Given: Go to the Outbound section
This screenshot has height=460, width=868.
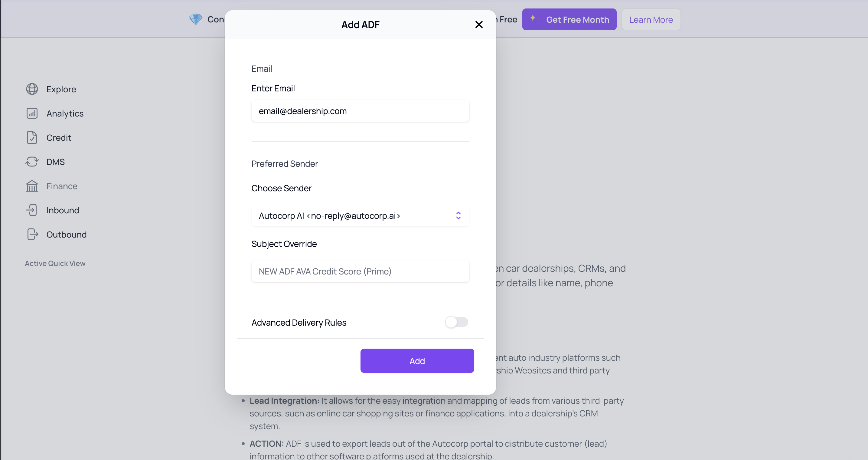Looking at the screenshot, I should click(x=66, y=234).
